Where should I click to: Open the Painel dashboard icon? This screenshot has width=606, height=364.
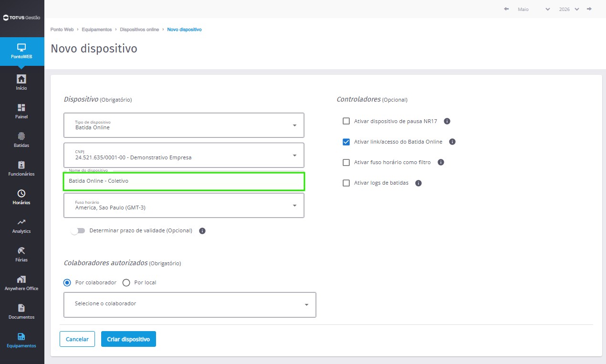point(21,108)
